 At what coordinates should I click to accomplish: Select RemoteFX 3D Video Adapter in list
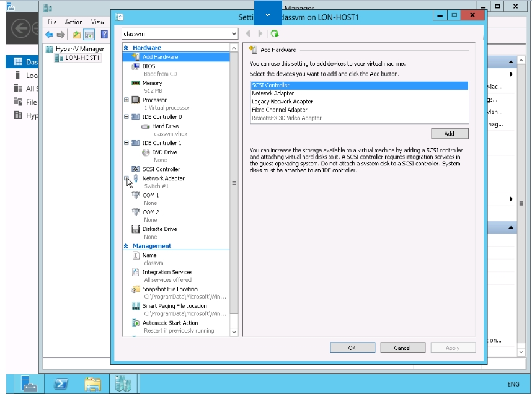pyautogui.click(x=359, y=118)
